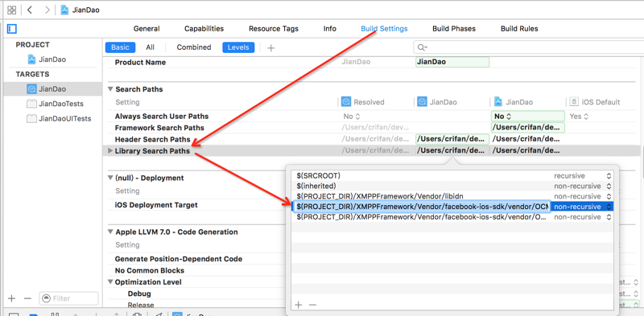The height and width of the screenshot is (316, 644).
Task: Open iOS Default Yes popup
Action: (x=579, y=117)
